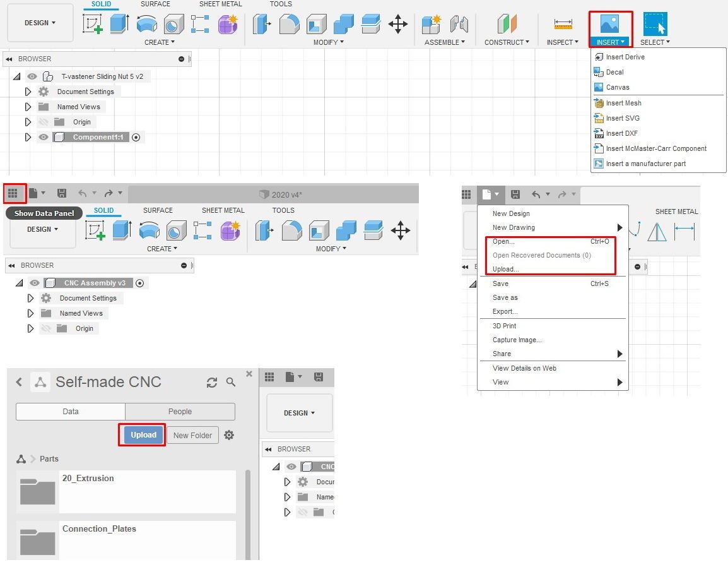This screenshot has width=728, height=567.
Task: Click Joint icon under Assemble
Action: point(459,24)
